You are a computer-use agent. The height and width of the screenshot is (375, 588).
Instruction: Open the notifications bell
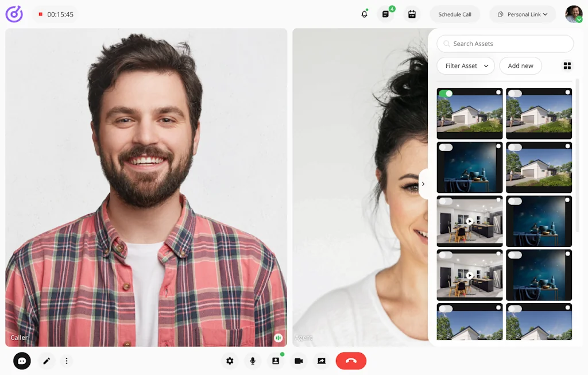point(364,14)
